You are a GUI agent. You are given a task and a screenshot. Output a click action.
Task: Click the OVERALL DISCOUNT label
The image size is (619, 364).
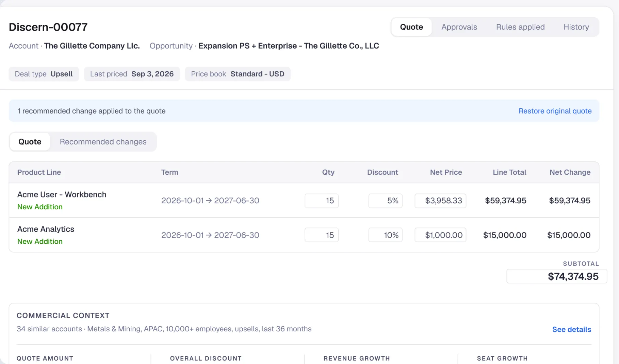[206, 358]
